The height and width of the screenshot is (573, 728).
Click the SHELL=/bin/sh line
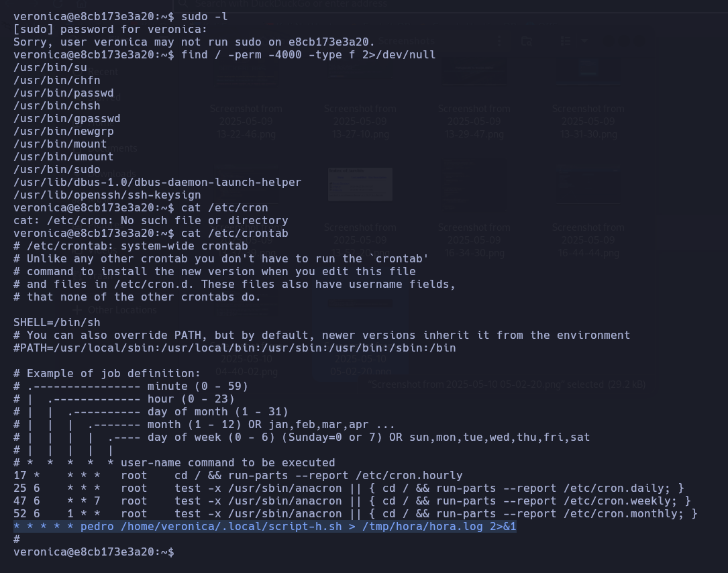click(x=56, y=322)
